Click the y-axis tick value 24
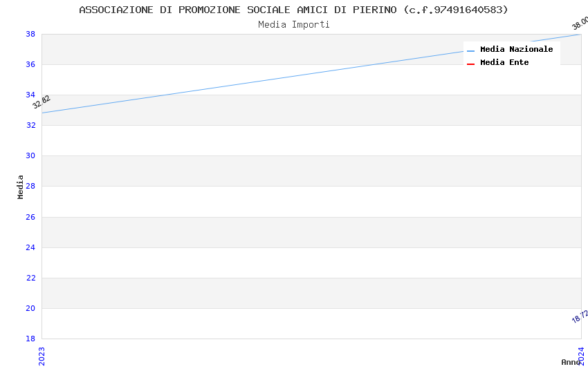 coord(30,247)
